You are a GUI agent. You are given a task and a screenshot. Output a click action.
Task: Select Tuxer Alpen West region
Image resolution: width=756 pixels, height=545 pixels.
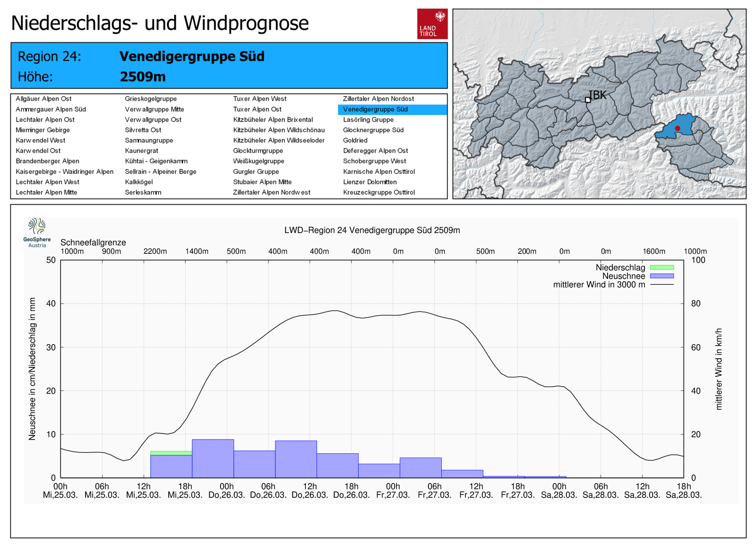point(259,99)
